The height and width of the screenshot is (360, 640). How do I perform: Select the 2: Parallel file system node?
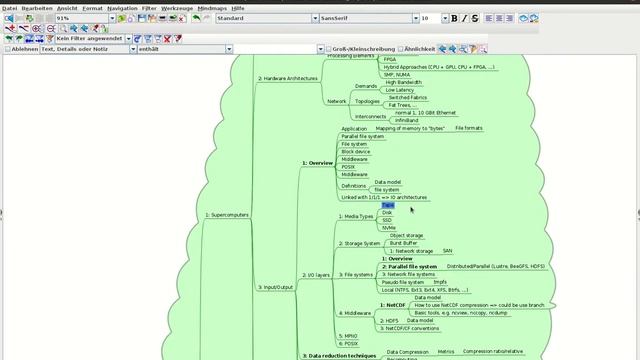[x=409, y=267]
